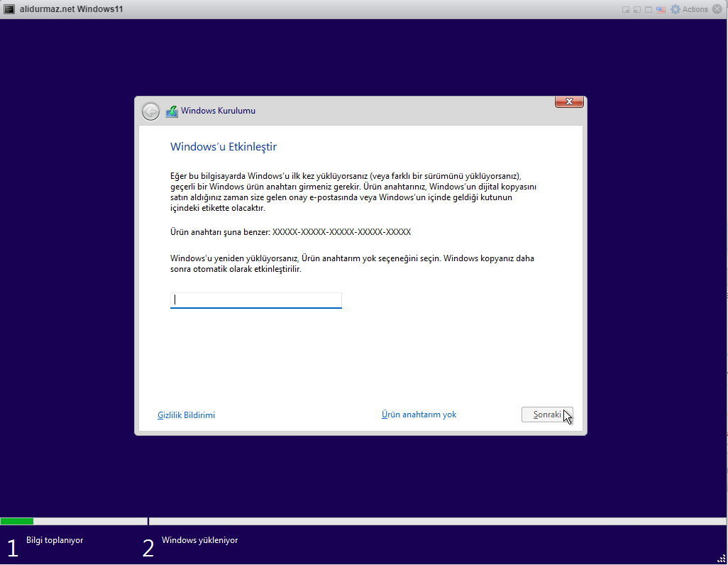
Task: Click the console icon beside alidurmaz.net Windows11
Action: tap(9, 9)
